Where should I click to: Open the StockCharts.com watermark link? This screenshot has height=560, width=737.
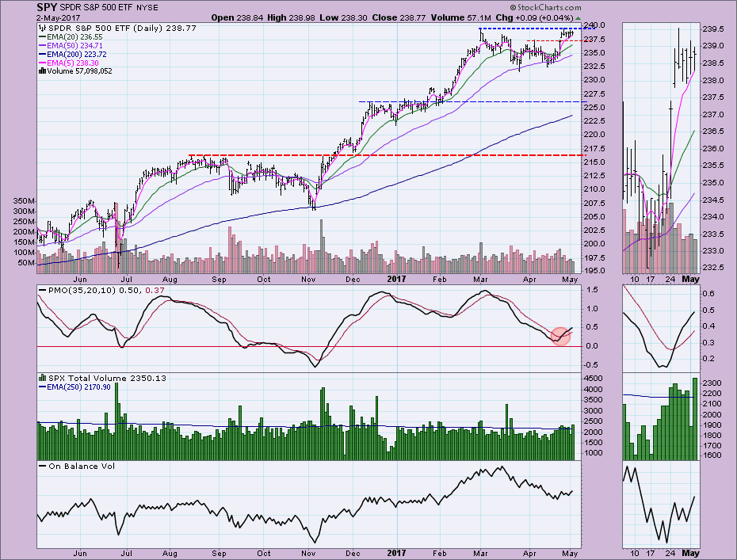click(545, 7)
